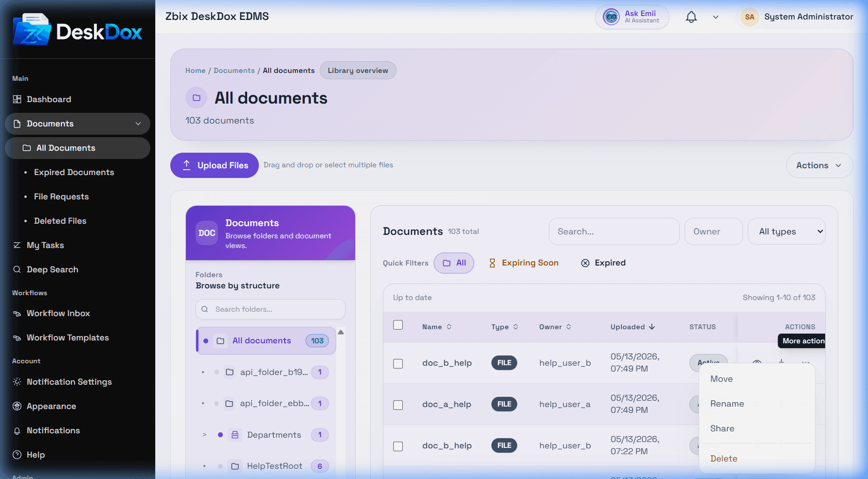Collapse the Documents sidebar section chevron

pos(138,124)
